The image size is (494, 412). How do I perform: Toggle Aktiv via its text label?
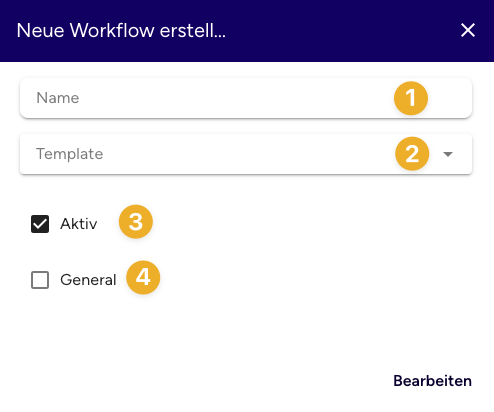pyautogui.click(x=79, y=224)
